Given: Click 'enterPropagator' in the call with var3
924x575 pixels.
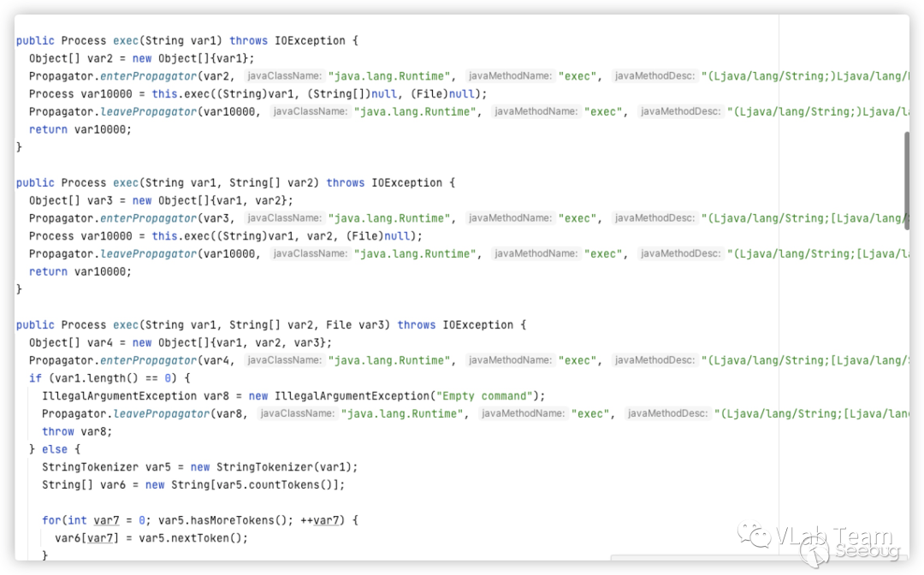Looking at the screenshot, I should click(x=149, y=218).
